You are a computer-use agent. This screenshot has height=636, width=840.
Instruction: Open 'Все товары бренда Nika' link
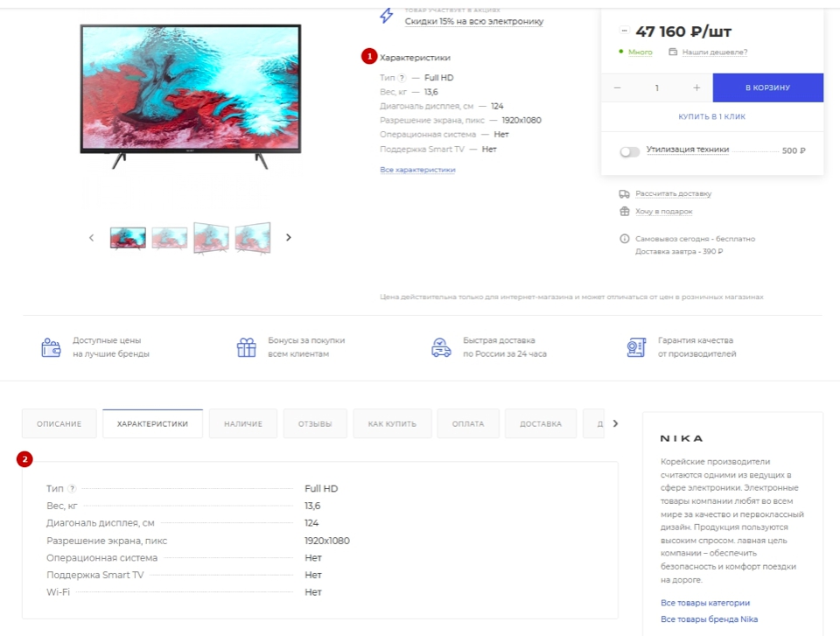(709, 619)
